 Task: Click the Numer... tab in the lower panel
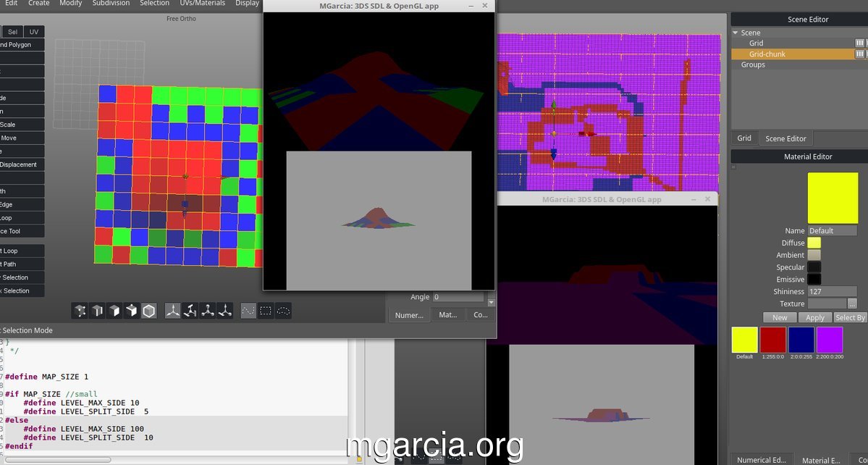[409, 315]
